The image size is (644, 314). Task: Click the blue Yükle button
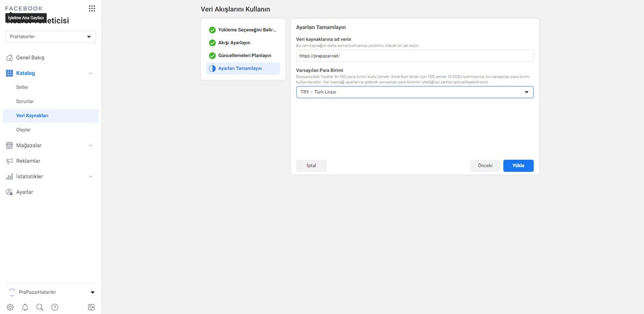[518, 166]
